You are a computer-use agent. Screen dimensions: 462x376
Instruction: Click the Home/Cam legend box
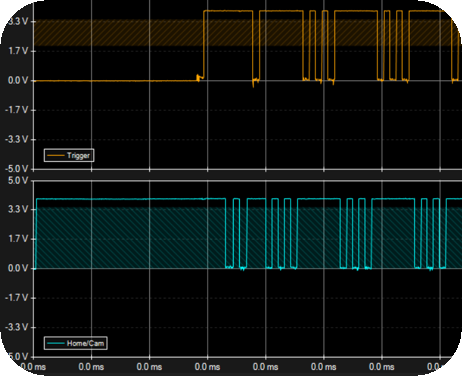point(76,343)
